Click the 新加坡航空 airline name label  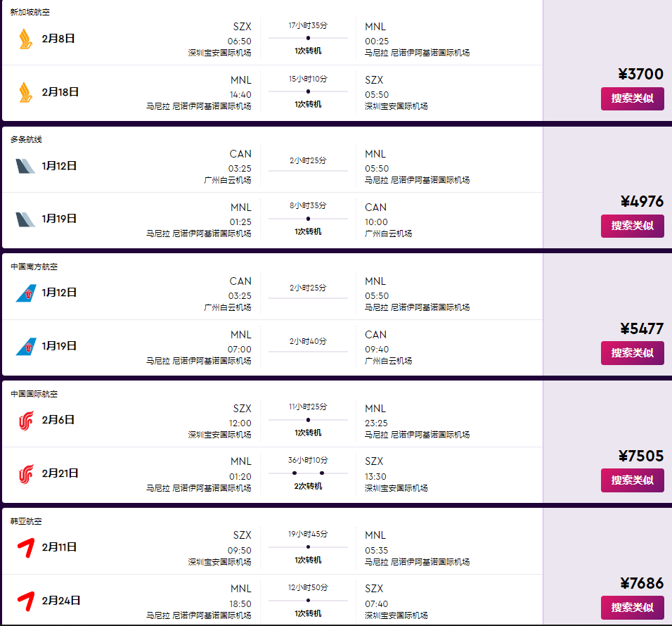pos(30,13)
